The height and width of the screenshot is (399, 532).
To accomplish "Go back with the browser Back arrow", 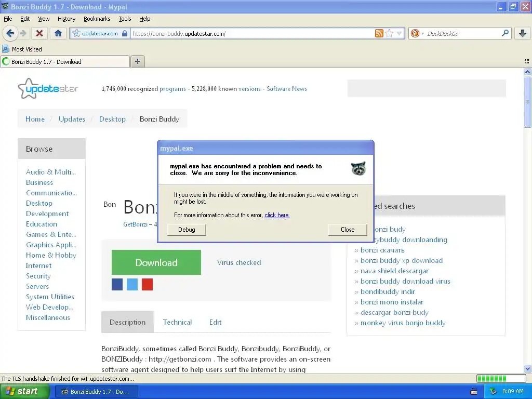I will (x=10, y=33).
